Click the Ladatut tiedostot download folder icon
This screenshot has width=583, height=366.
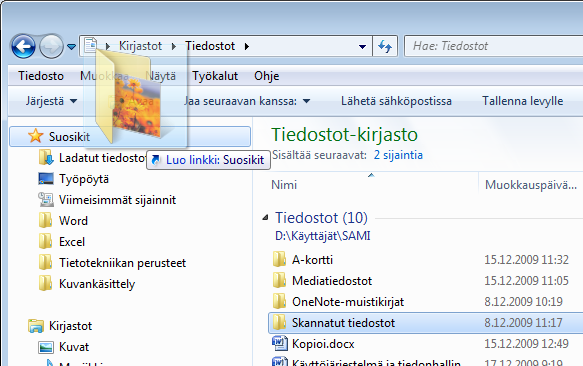click(46, 157)
